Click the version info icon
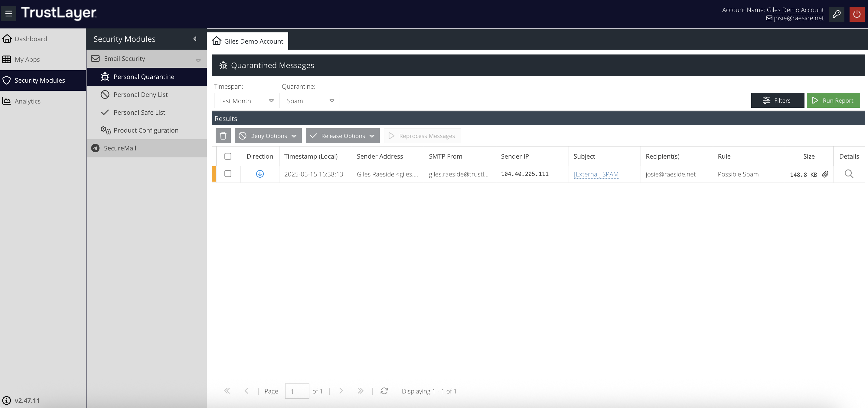The height and width of the screenshot is (408, 868). click(x=7, y=400)
